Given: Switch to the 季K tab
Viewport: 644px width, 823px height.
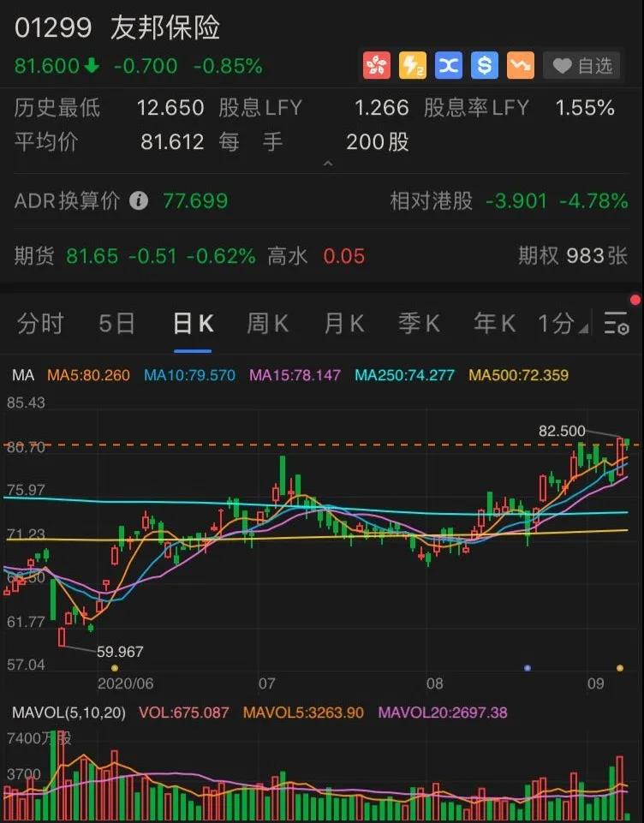Looking at the screenshot, I should point(419,324).
